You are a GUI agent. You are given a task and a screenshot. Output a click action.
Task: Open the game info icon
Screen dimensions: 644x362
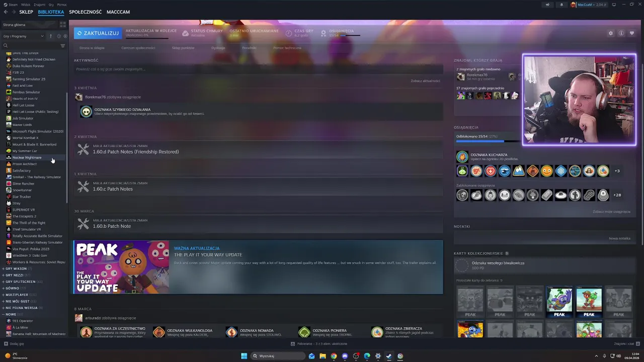(x=621, y=33)
